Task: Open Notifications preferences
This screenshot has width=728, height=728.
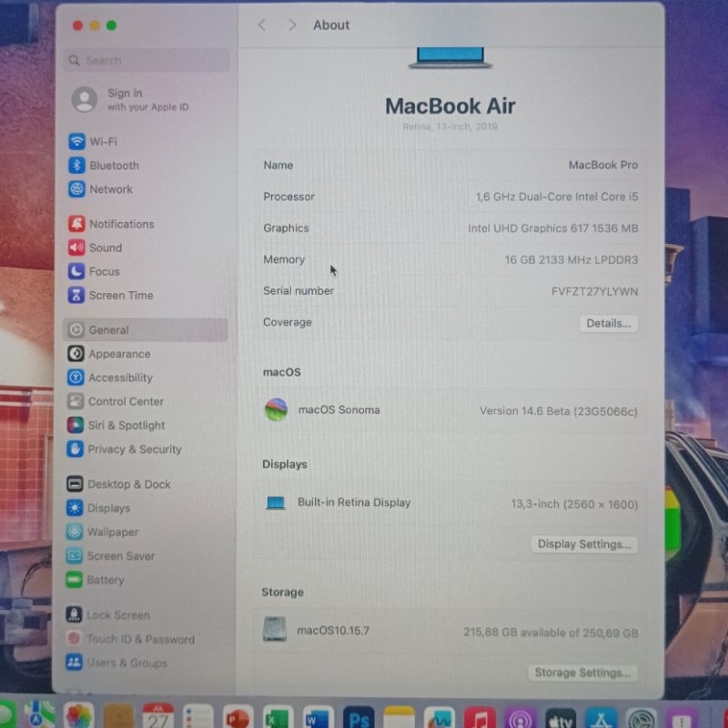Action: (121, 224)
